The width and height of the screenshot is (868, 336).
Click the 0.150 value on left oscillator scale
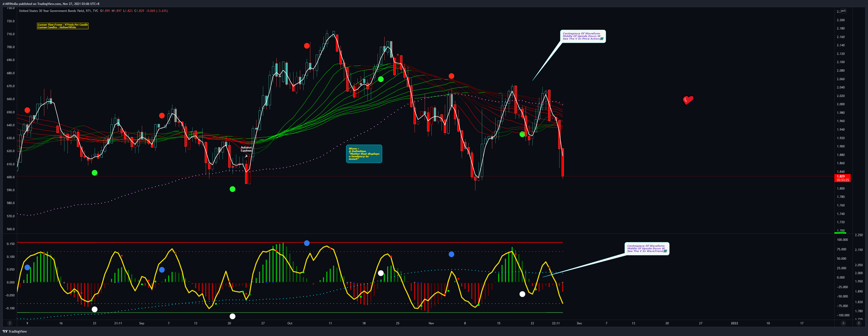pos(11,244)
